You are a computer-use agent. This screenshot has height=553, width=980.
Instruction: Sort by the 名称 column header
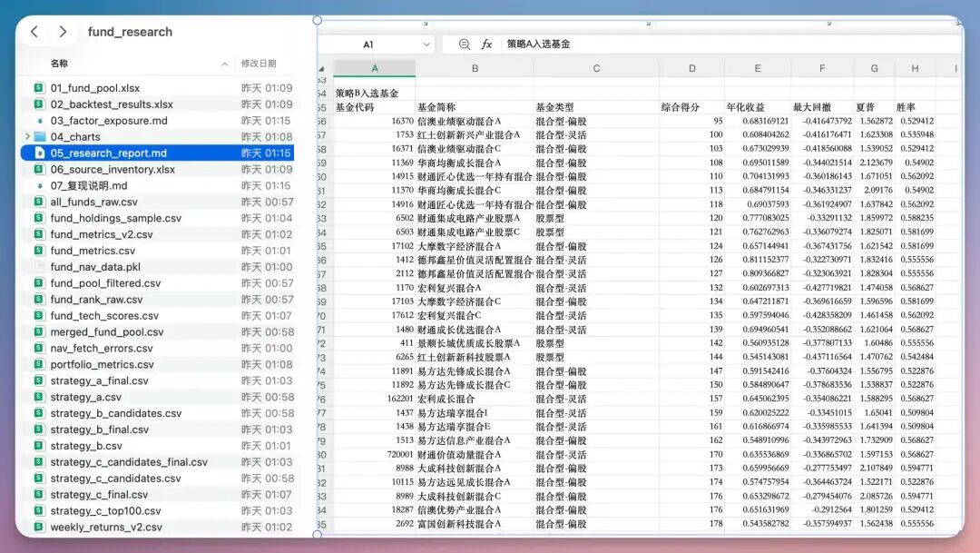pyautogui.click(x=59, y=64)
